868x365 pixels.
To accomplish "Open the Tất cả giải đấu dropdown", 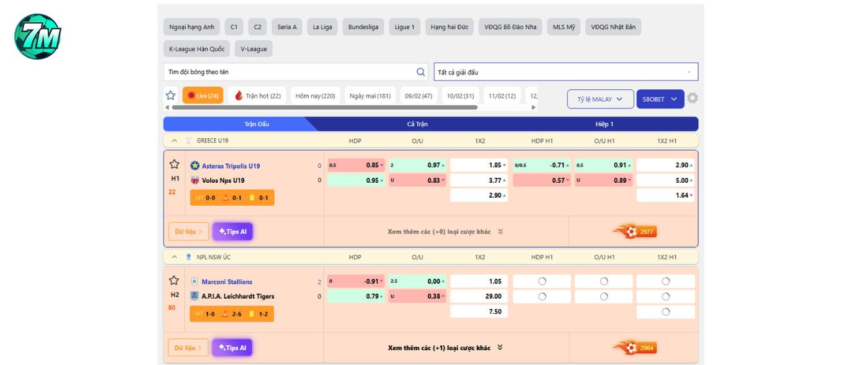I will (565, 72).
